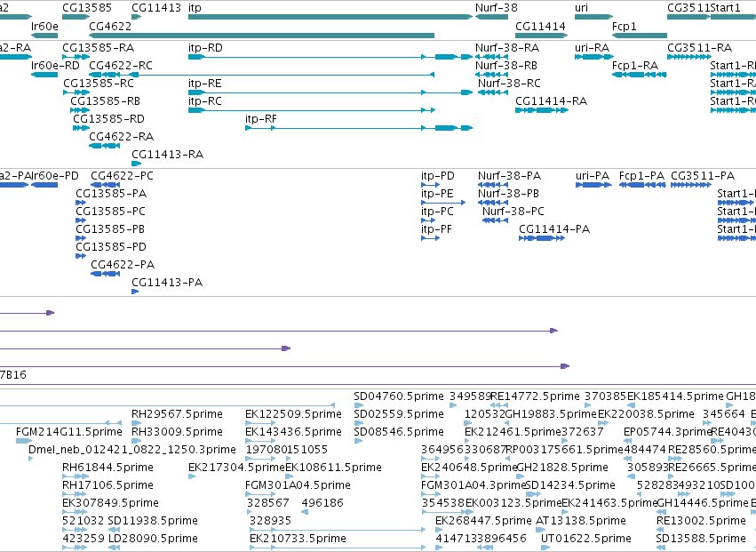Image resolution: width=756 pixels, height=552 pixels.
Task: Click the itp-PC protein label
Action: [x=437, y=212]
